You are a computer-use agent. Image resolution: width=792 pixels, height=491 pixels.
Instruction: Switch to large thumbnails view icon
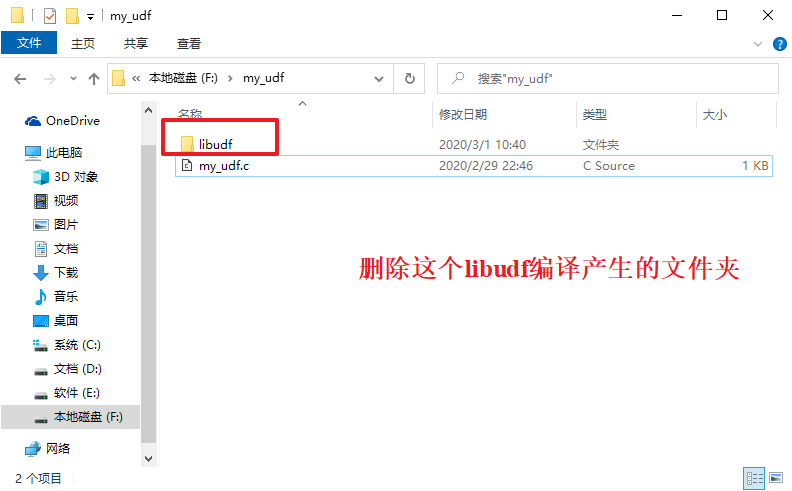776,478
